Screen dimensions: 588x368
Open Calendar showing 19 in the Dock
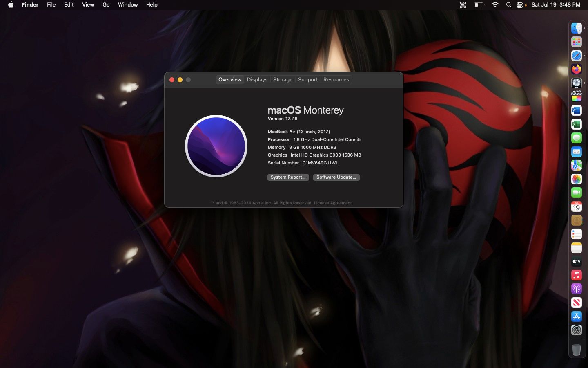click(x=576, y=206)
